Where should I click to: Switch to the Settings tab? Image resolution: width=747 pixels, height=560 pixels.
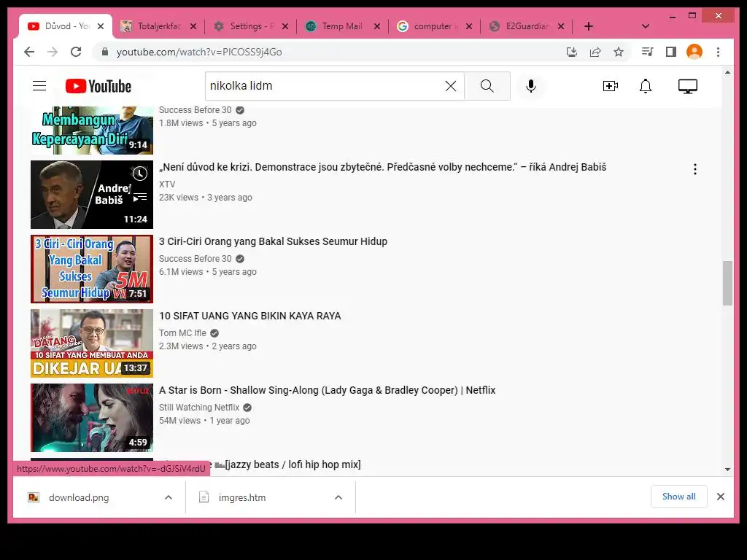coord(251,26)
